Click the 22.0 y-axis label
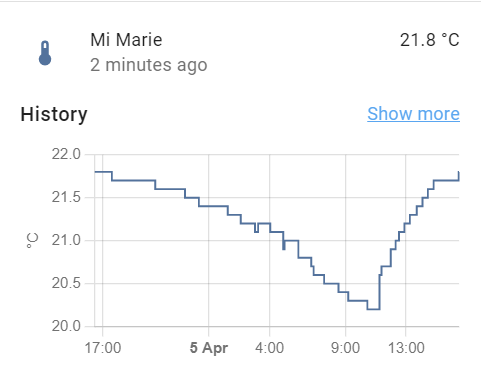The image size is (481, 375). pos(66,154)
